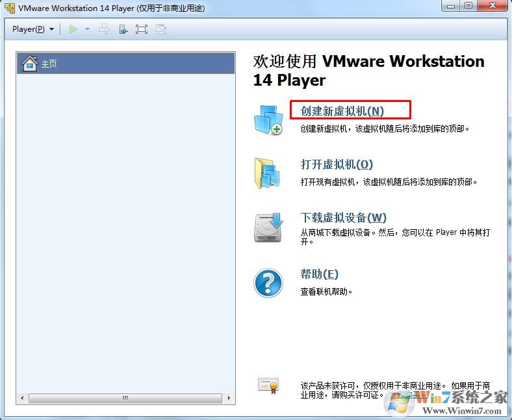Image resolution: width=512 pixels, height=420 pixels.
Task: Open the 帮助(E) link
Action: [x=319, y=274]
